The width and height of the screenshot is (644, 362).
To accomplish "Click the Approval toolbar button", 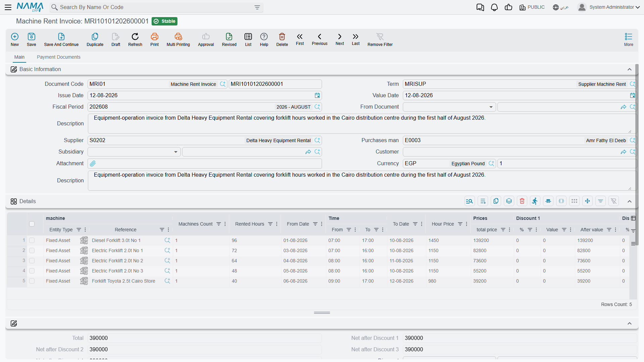I will 206,40.
